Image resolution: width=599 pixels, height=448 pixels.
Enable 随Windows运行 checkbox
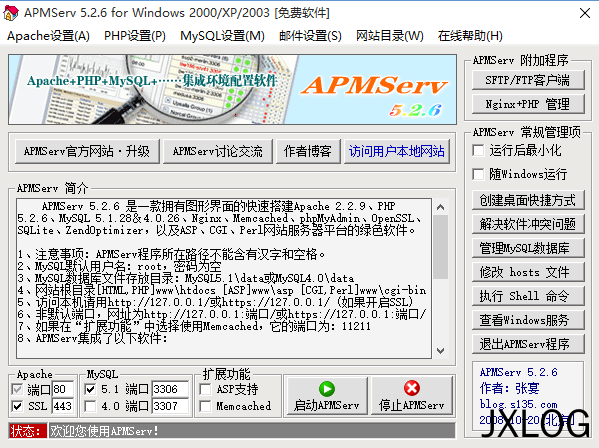478,175
